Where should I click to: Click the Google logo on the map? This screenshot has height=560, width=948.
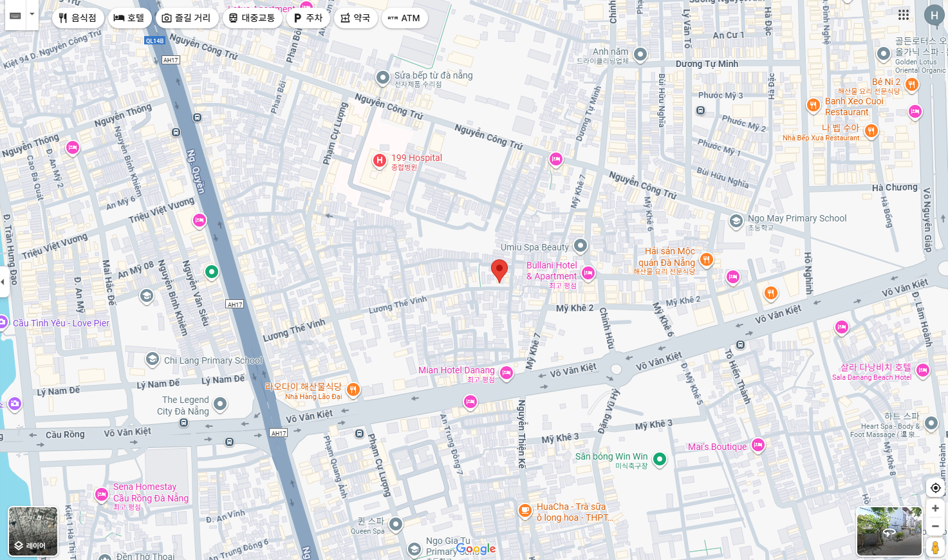(476, 549)
